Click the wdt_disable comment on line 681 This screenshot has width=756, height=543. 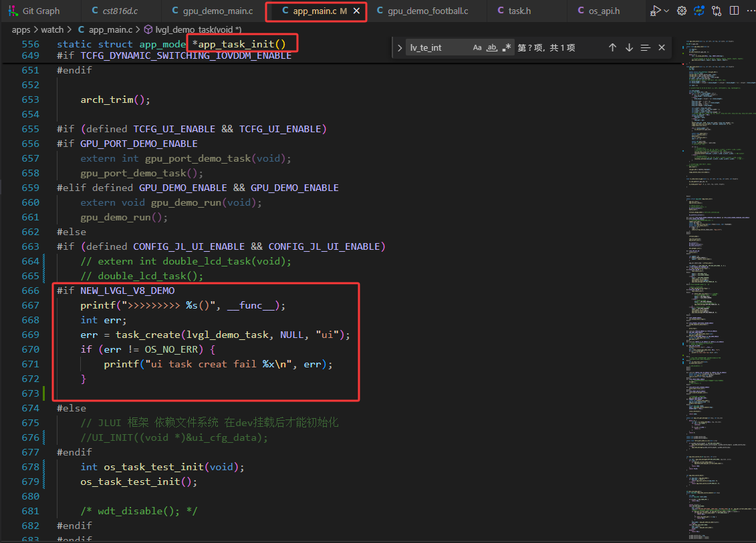139,511
